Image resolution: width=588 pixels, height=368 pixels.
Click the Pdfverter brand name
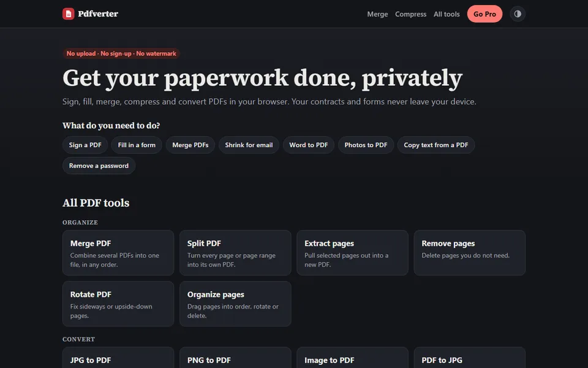(98, 14)
